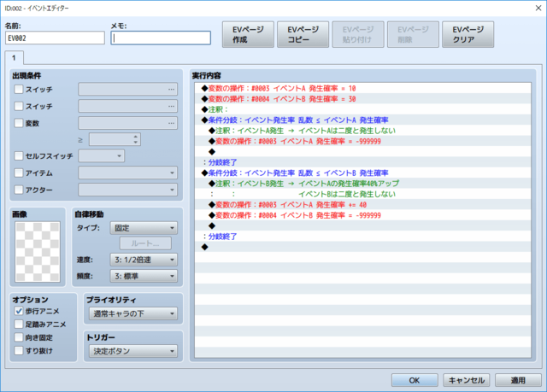
Task: Uncheck the 歩行アニメ option
Action: (x=19, y=311)
